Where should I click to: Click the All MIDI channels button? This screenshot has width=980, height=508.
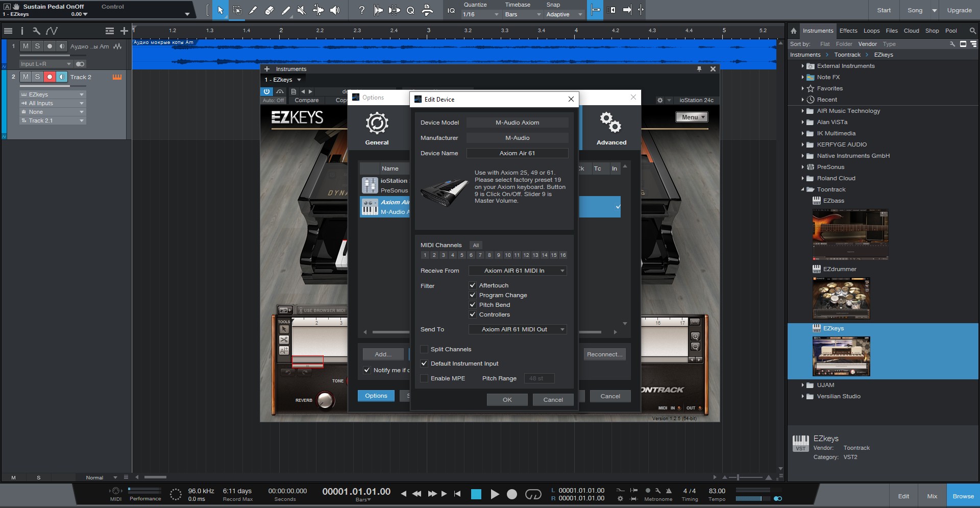coord(476,245)
